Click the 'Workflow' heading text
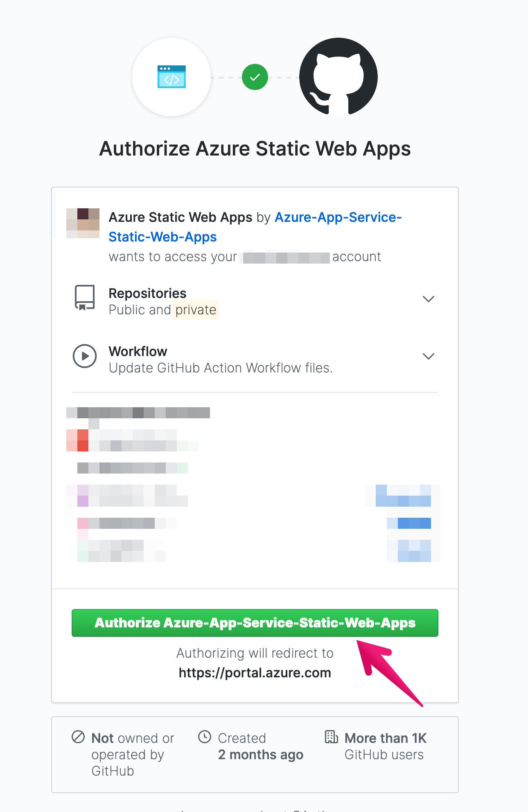Viewport: 528px width, 812px height. pyautogui.click(x=138, y=352)
